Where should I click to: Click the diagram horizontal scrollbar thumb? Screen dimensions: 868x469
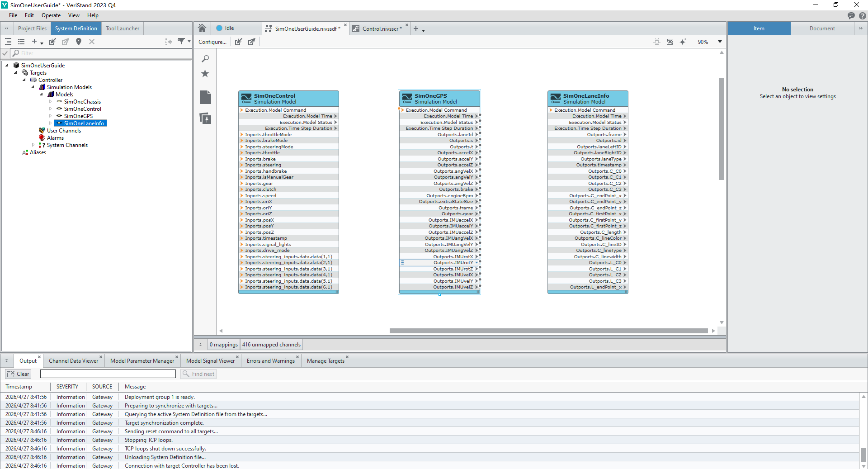point(548,331)
